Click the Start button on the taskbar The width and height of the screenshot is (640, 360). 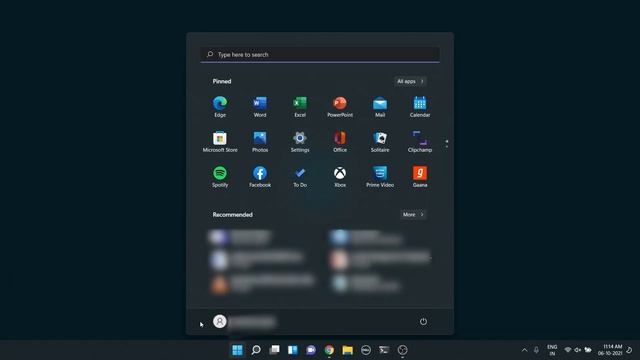point(238,350)
